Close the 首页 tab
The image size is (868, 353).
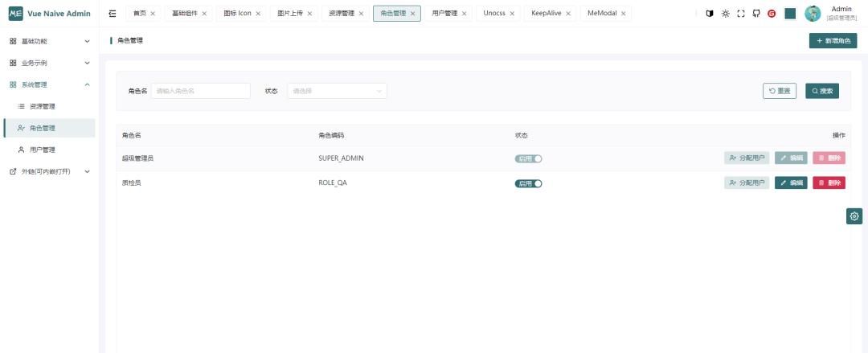[x=153, y=14]
